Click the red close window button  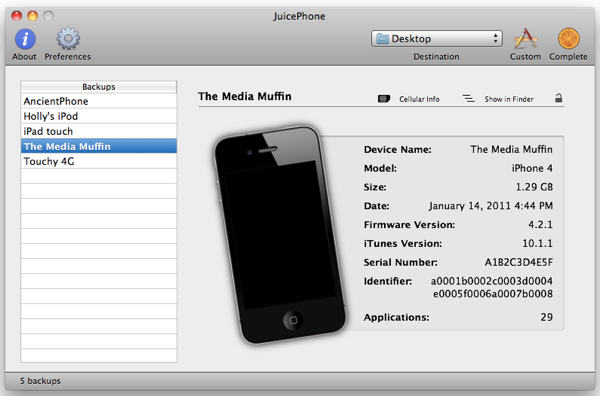[16, 16]
